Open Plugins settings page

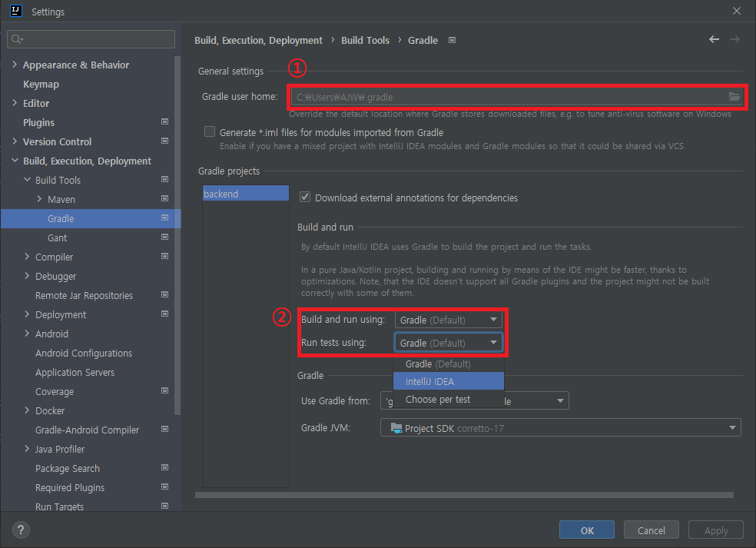coord(38,122)
